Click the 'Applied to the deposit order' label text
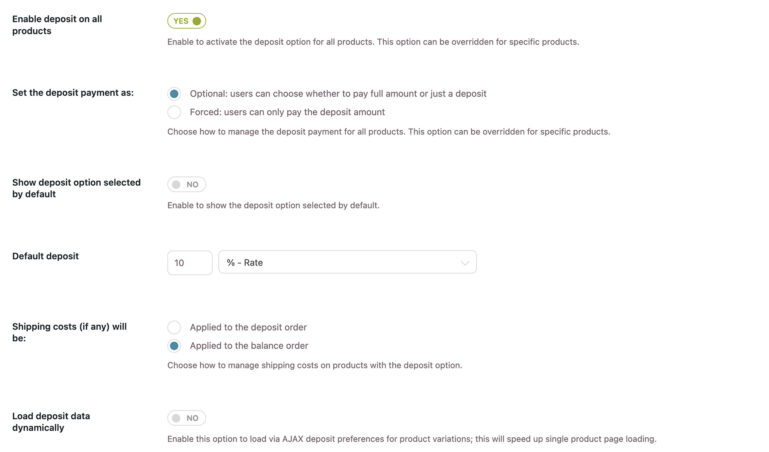769x452 pixels. (x=248, y=327)
